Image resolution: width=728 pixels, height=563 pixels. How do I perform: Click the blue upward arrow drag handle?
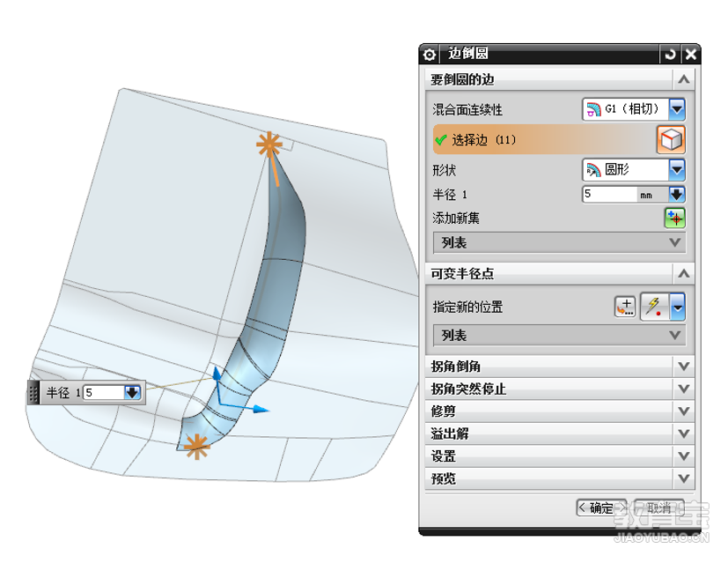point(217,374)
